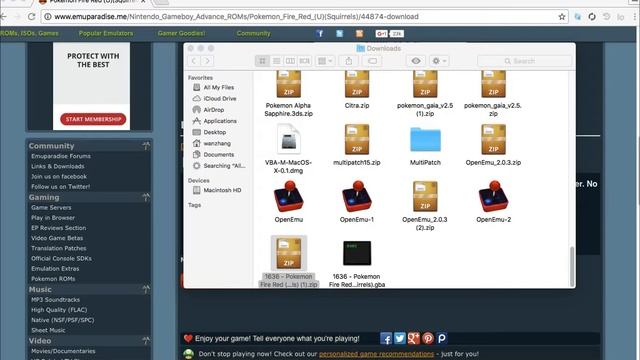Share on Google Plus via bottom bar
This screenshot has width=640, height=360.
coord(413,338)
